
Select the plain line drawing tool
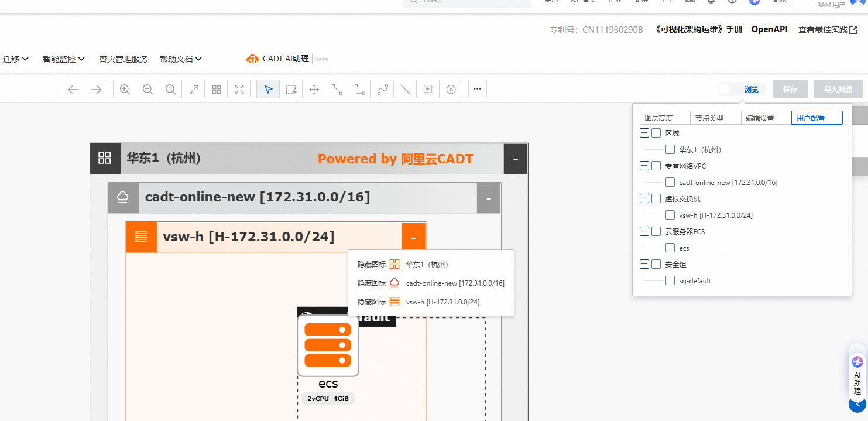[405, 89]
